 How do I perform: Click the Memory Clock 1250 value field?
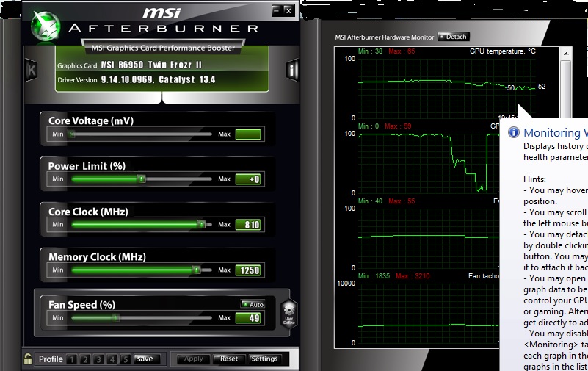pos(248,270)
